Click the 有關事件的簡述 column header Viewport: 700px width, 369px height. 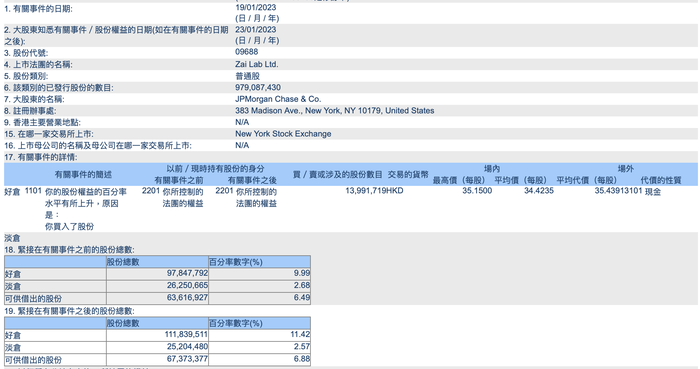(x=83, y=174)
